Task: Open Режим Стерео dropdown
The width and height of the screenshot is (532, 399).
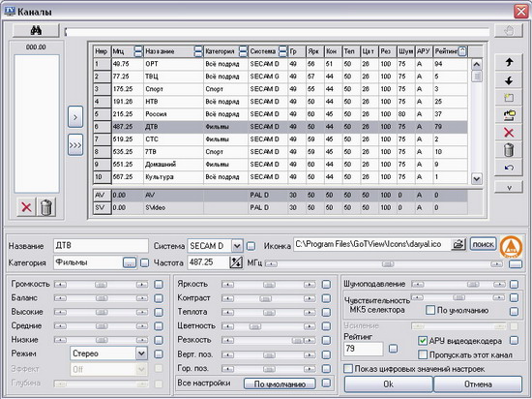Action: 141,353
